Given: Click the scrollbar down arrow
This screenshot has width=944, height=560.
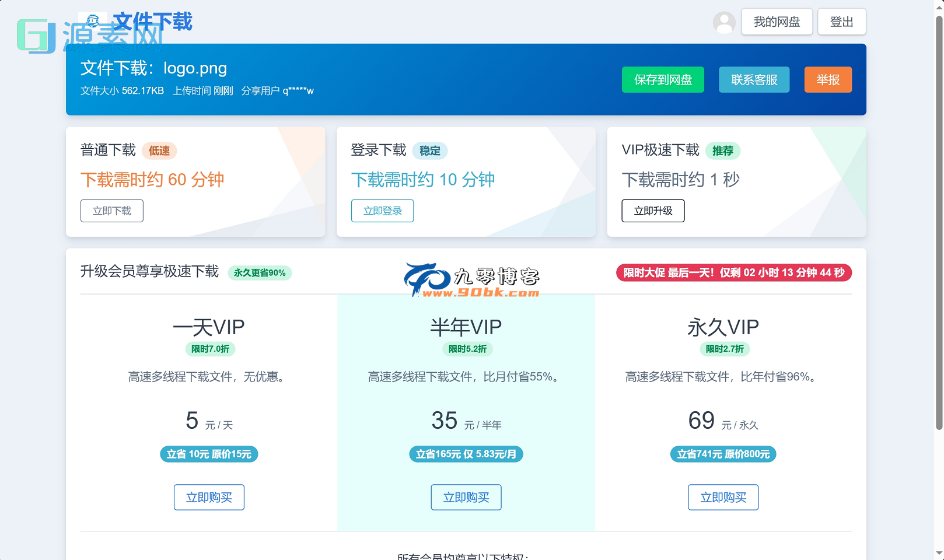Looking at the screenshot, I should click(938, 554).
